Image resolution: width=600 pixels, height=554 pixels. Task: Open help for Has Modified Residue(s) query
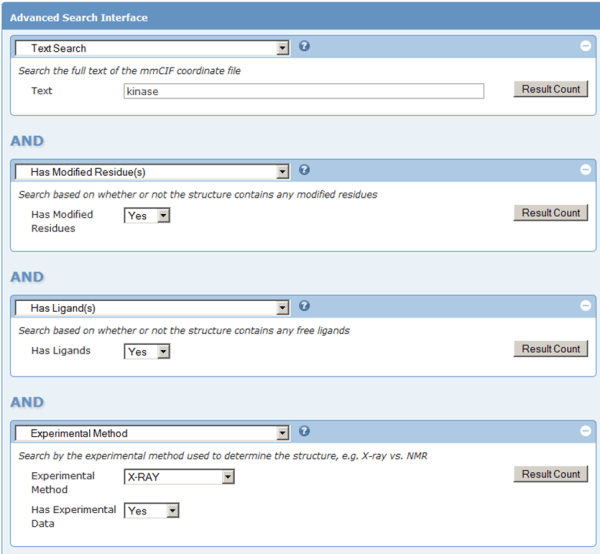[304, 169]
